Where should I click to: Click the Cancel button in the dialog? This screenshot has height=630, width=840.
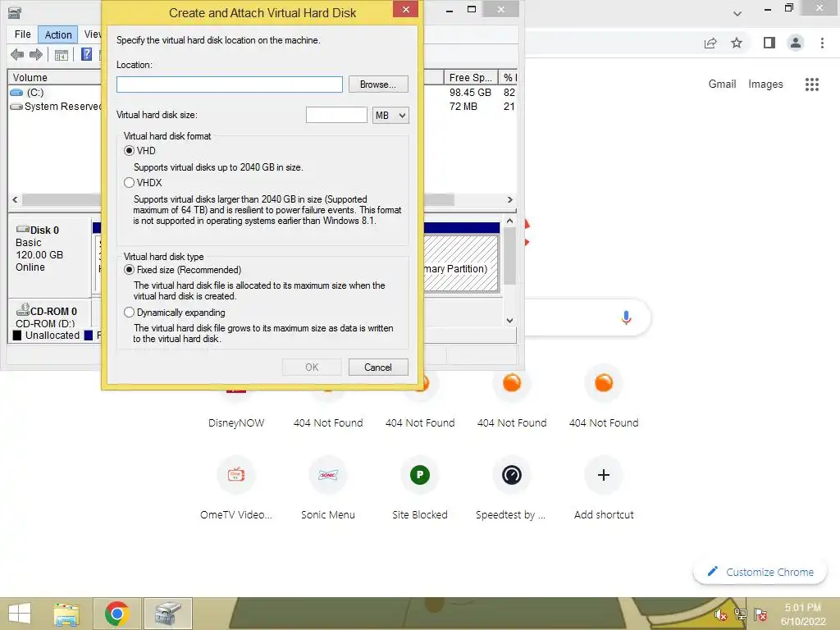tap(378, 367)
